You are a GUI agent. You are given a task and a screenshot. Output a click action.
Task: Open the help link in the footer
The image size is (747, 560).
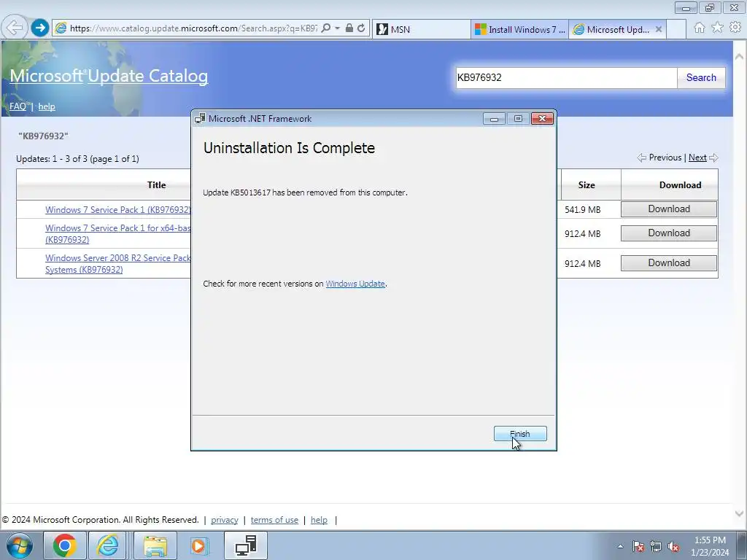click(x=320, y=520)
